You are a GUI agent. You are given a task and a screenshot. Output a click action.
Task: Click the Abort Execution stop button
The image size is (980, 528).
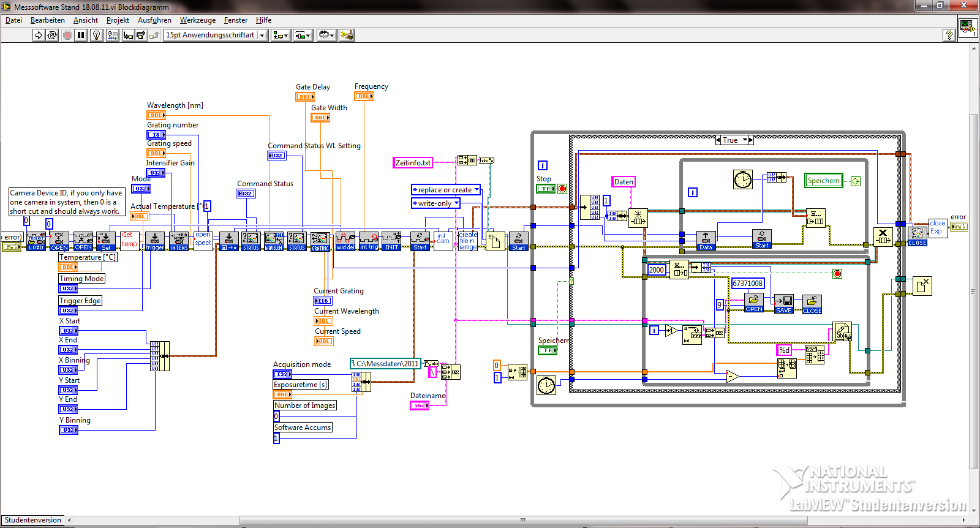pyautogui.click(x=67, y=36)
